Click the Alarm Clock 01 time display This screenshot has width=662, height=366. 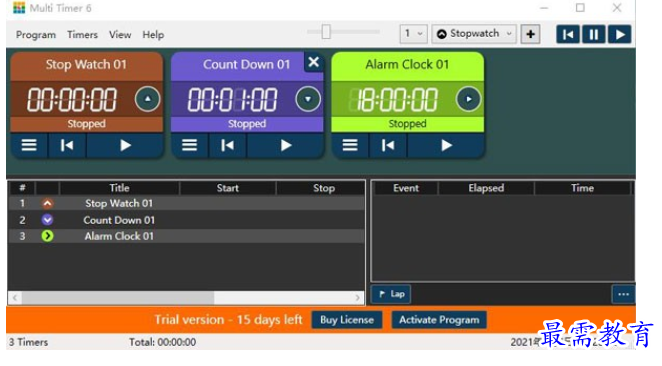tap(393, 100)
